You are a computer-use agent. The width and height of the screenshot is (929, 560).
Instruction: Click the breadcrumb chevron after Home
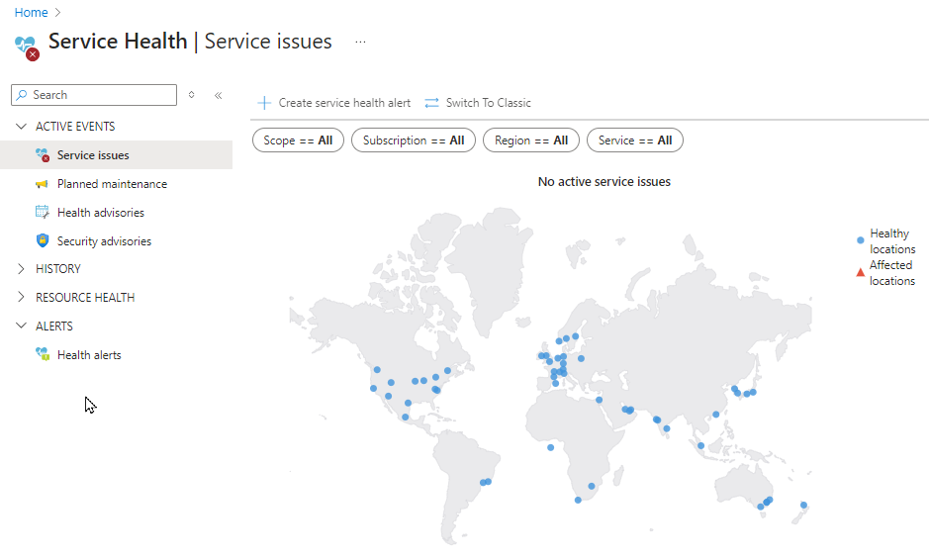click(x=57, y=13)
